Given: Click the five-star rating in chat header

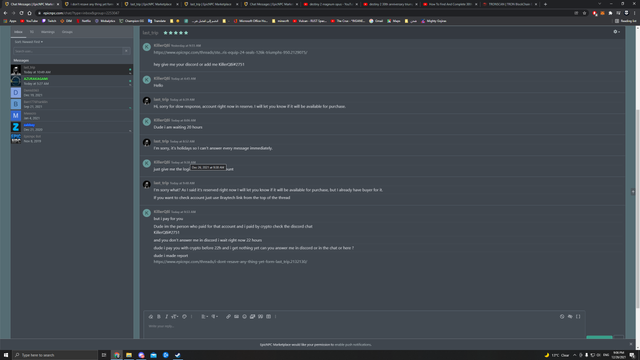Looking at the screenshot, I should coord(176,33).
